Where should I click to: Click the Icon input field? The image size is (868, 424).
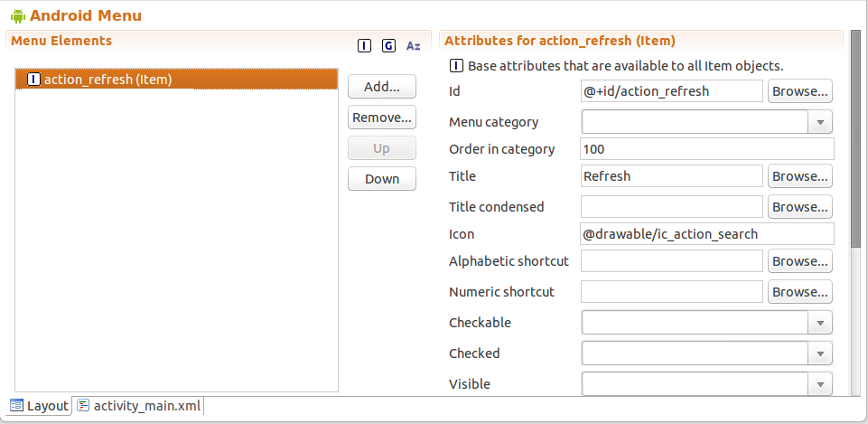(707, 234)
